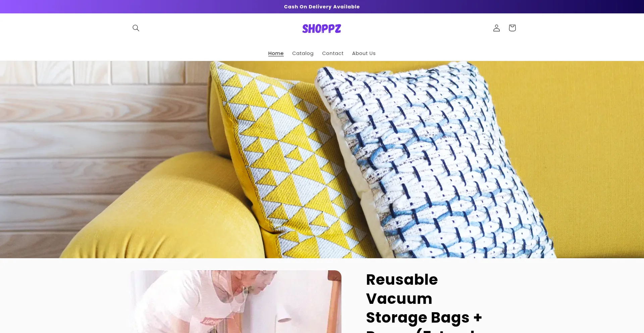This screenshot has width=644, height=333.
Task: Open the Contact page link
Action: (333, 53)
